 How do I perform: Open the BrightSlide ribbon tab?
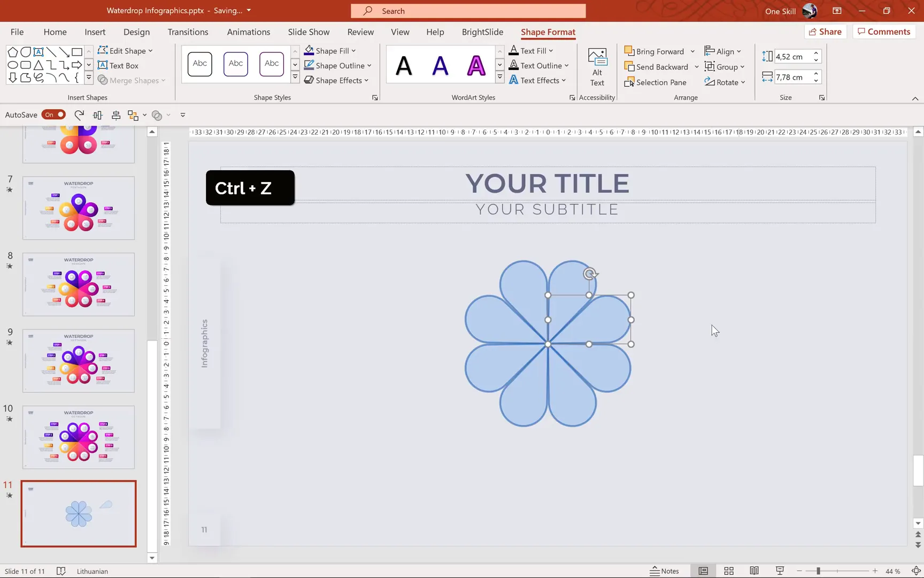click(x=482, y=32)
